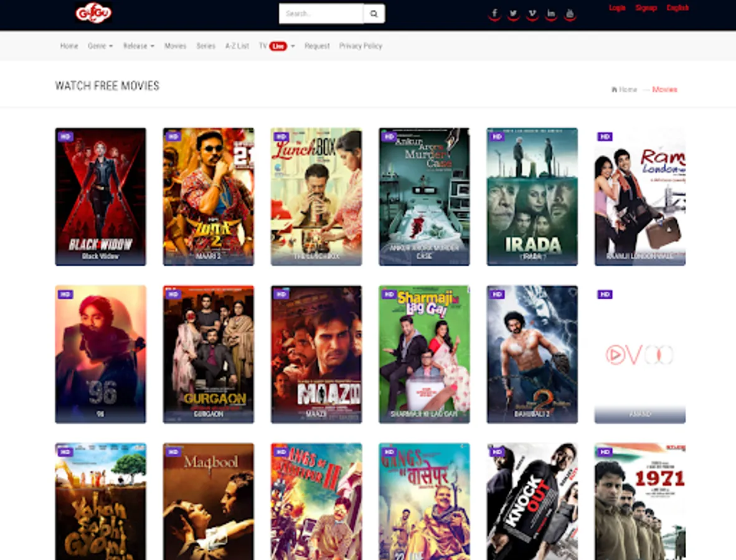Open the 96 movie poster
This screenshot has width=736, height=560.
point(100,354)
